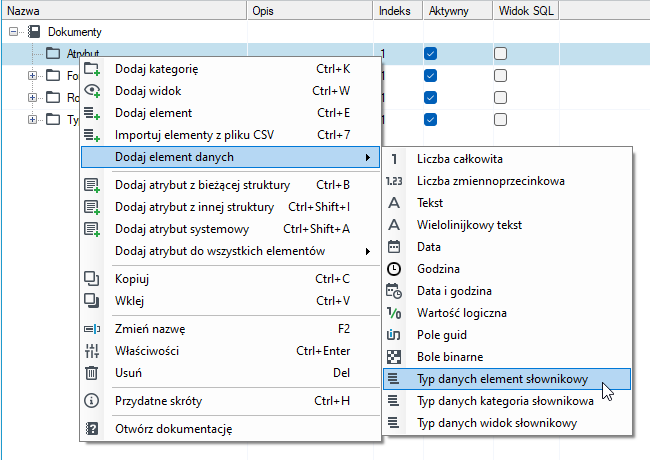This screenshot has height=460, width=650.
Task: Enable Widok SQL checkbox in Ro row
Action: 500,98
